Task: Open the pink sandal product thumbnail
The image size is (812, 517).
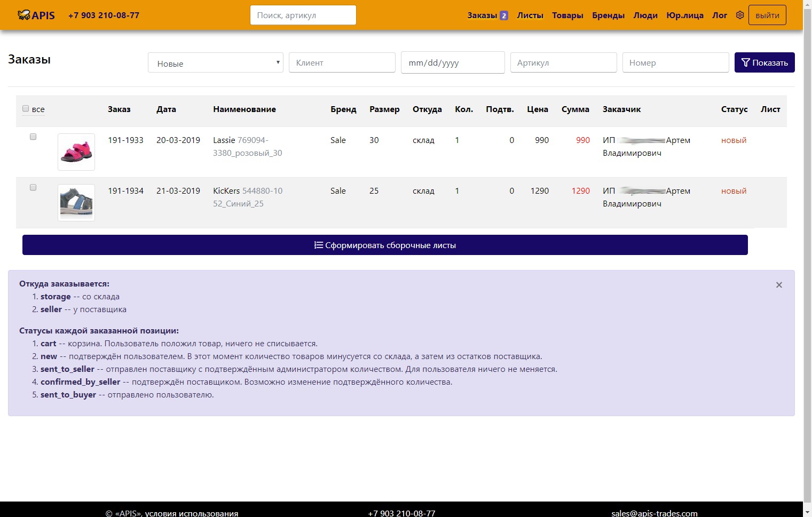Action: (76, 152)
